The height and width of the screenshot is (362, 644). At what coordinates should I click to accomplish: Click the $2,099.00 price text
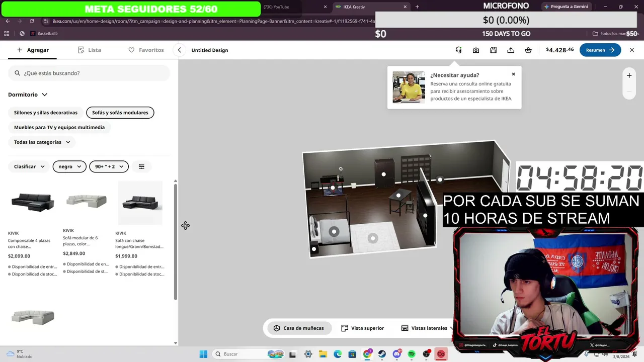click(x=19, y=256)
